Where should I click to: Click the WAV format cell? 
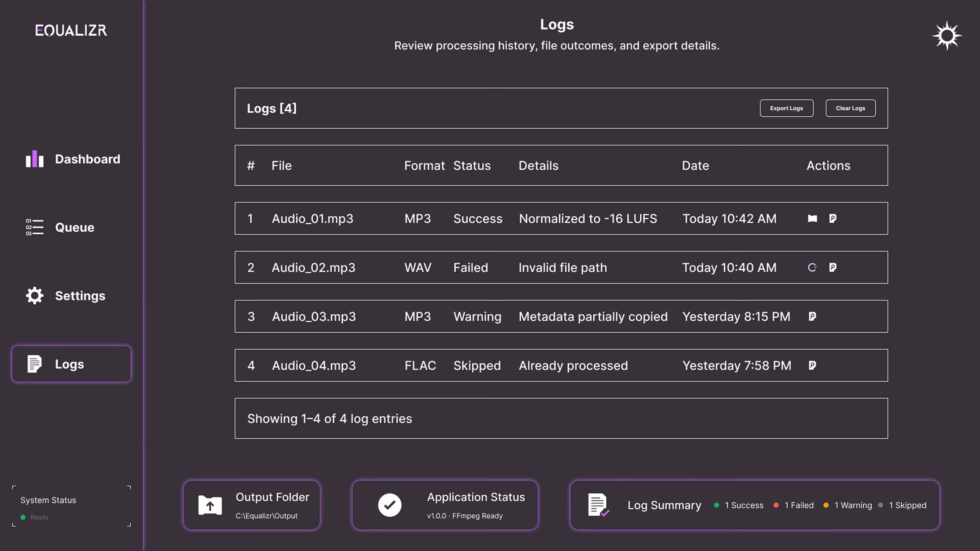418,268
